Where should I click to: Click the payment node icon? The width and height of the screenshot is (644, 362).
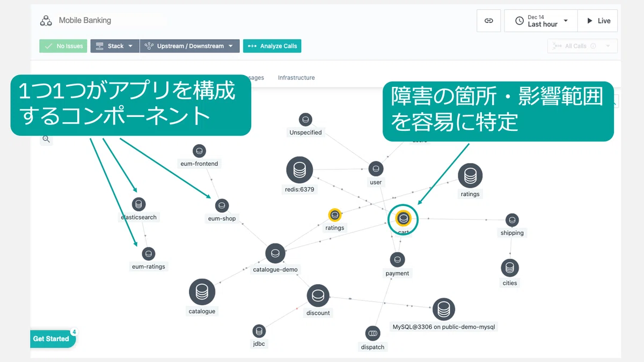[397, 260]
